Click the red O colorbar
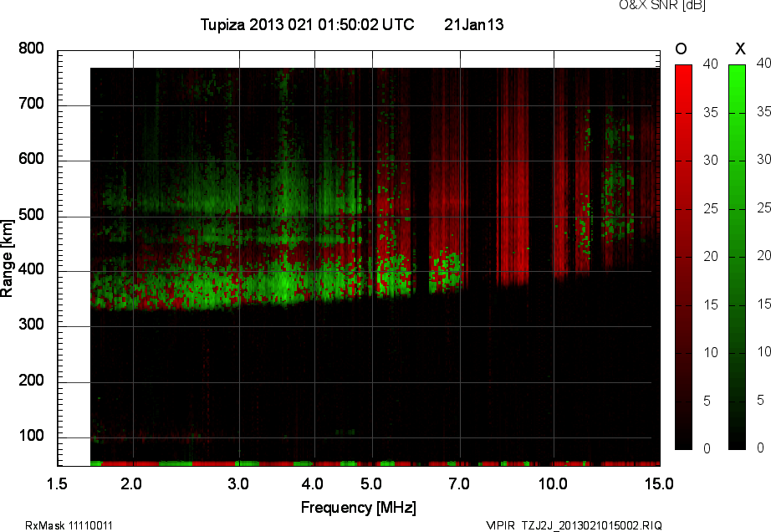The width and height of the screenshot is (771, 532). (x=683, y=257)
